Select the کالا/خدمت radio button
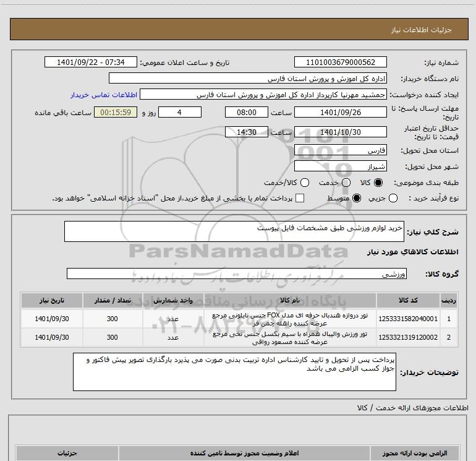Viewport: 476px width, 461px height. (305, 183)
